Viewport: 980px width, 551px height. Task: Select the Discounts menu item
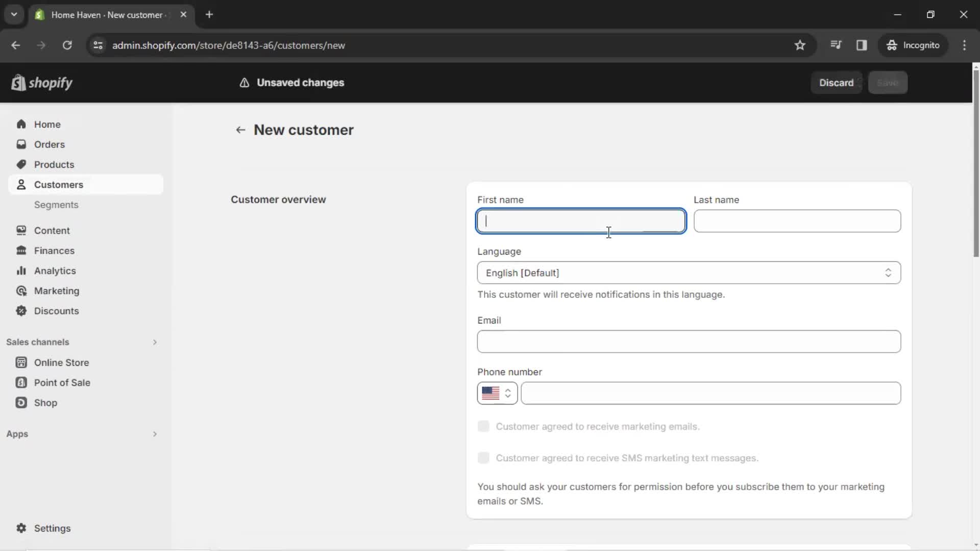point(57,310)
